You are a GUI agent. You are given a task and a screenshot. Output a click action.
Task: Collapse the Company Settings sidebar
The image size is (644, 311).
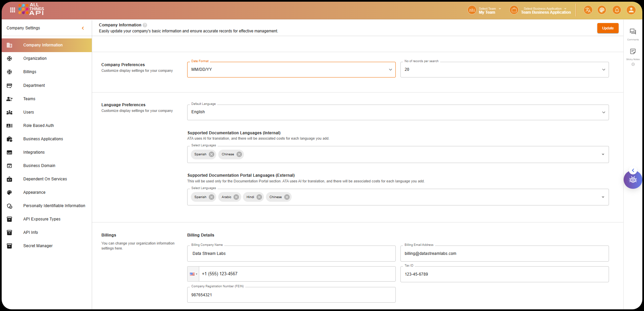pos(83,28)
